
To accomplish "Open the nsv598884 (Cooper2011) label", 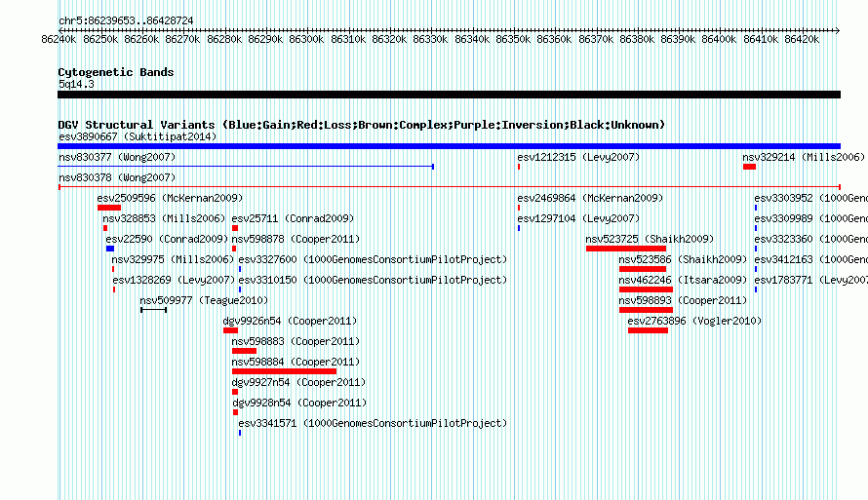I will 296,362.
